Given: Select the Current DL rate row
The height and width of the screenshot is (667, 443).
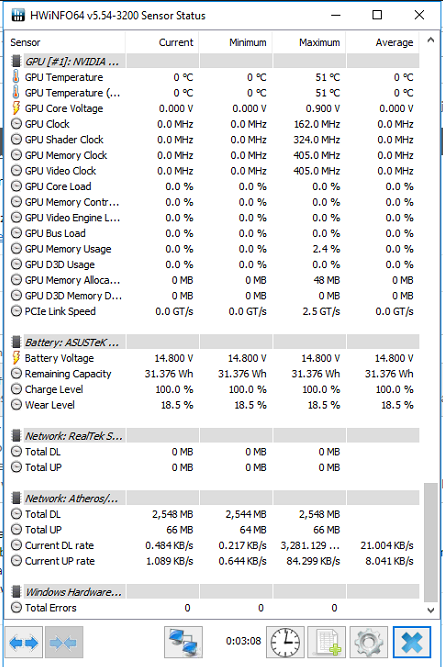Looking at the screenshot, I should (213, 545).
